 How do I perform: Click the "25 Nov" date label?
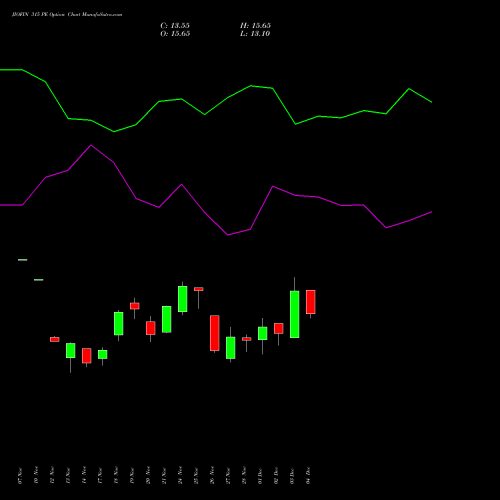[197, 475]
